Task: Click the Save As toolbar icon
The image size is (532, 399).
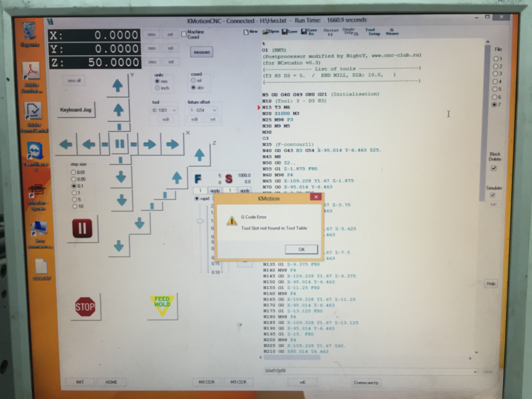Action: [x=309, y=32]
